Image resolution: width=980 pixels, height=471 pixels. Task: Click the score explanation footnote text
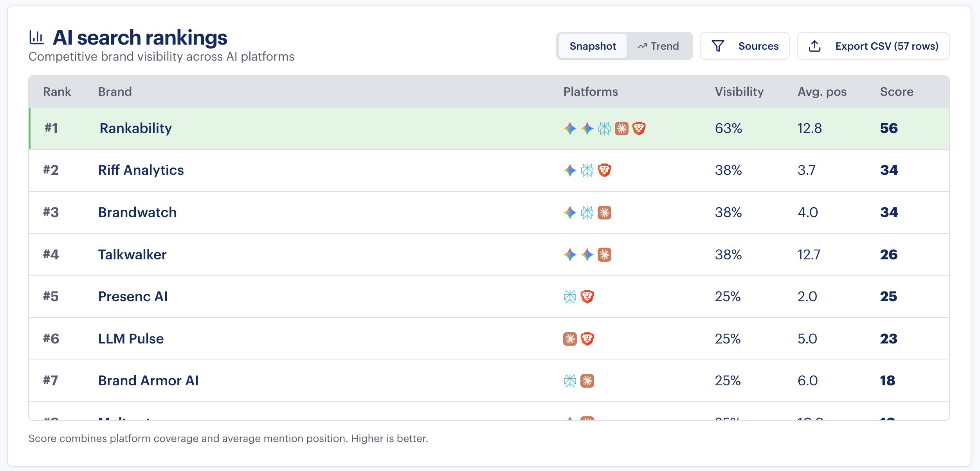228,439
